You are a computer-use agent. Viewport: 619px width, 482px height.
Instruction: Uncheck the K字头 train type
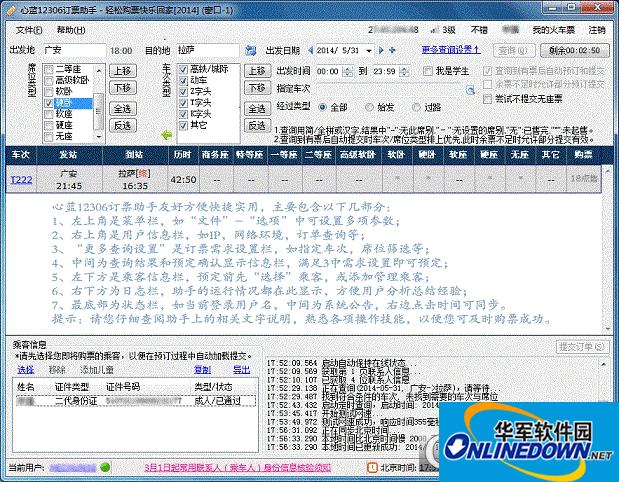coord(183,114)
